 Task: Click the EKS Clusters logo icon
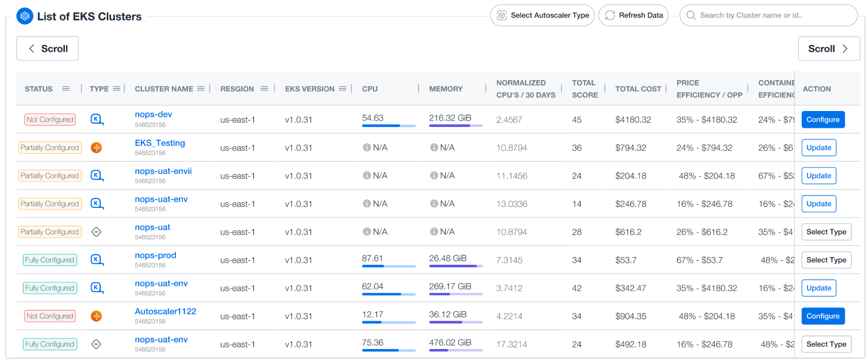(x=25, y=16)
